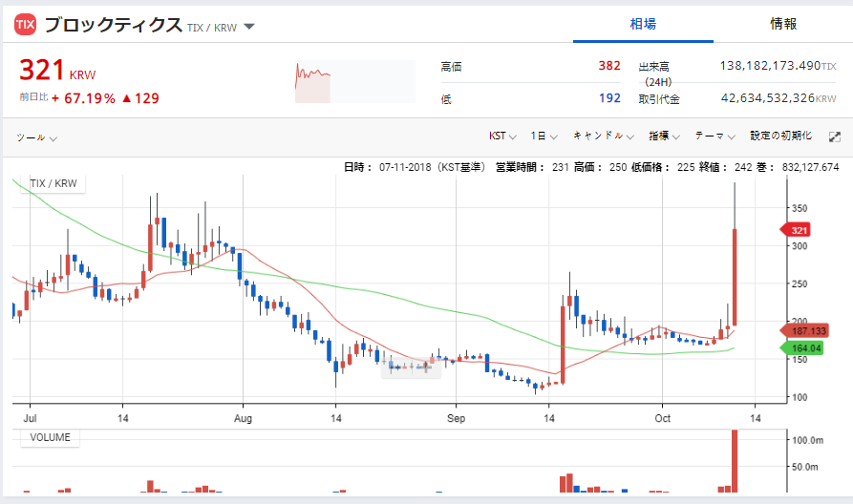Image resolution: width=853 pixels, height=504 pixels.
Task: Click the TIX / KRW chart legend label
Action: [x=53, y=184]
